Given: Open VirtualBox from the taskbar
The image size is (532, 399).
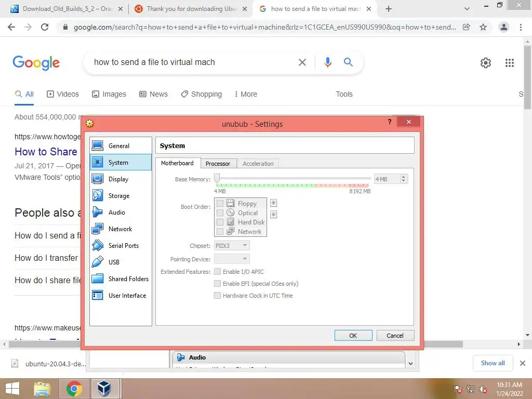Looking at the screenshot, I should click(105, 389).
